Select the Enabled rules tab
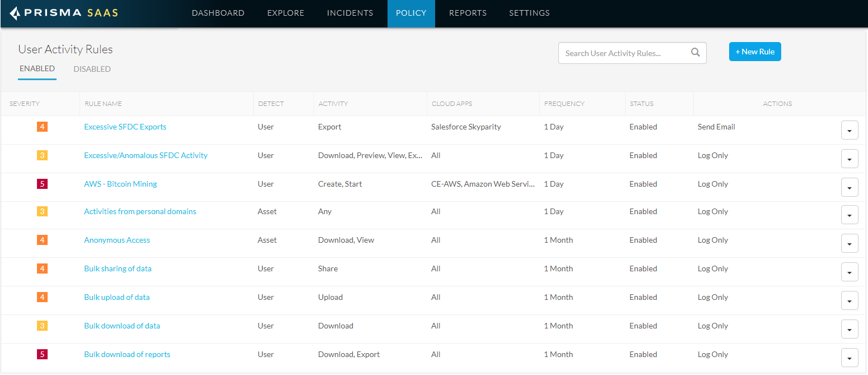Viewport: 868px width, 375px height. [x=37, y=68]
